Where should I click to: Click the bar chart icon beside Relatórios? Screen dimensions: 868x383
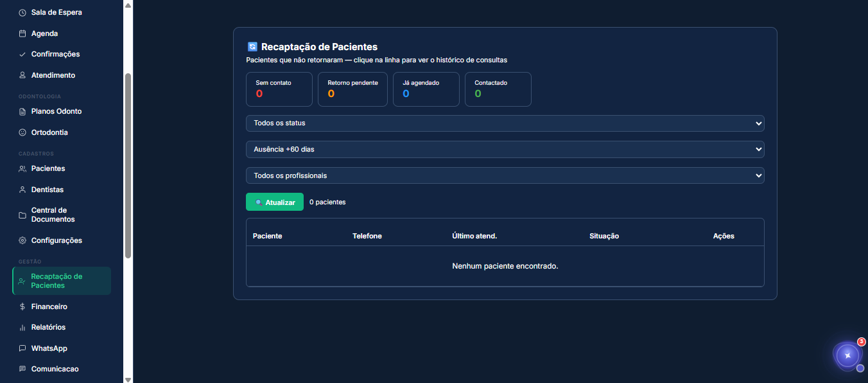point(22,327)
